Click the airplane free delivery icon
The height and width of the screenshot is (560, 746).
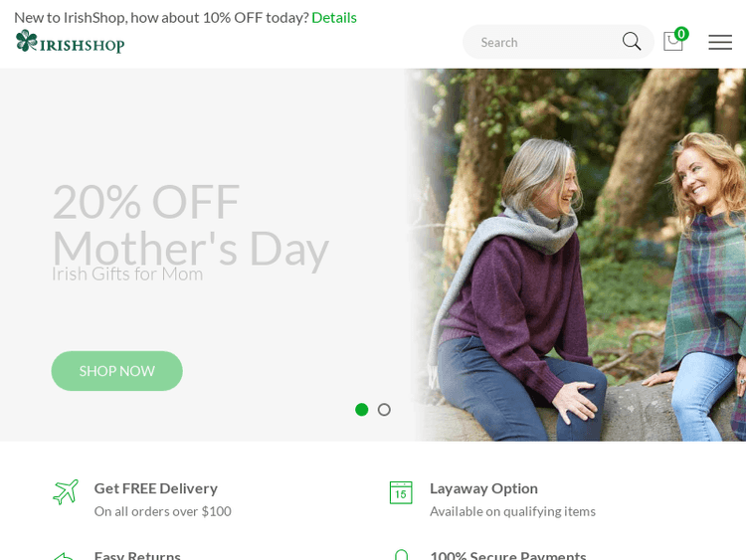click(66, 491)
